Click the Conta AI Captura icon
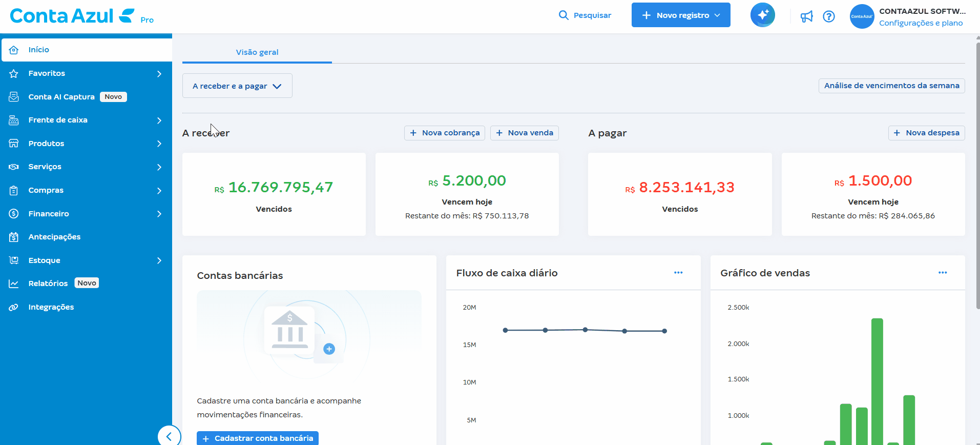Image resolution: width=980 pixels, height=445 pixels. click(x=14, y=96)
